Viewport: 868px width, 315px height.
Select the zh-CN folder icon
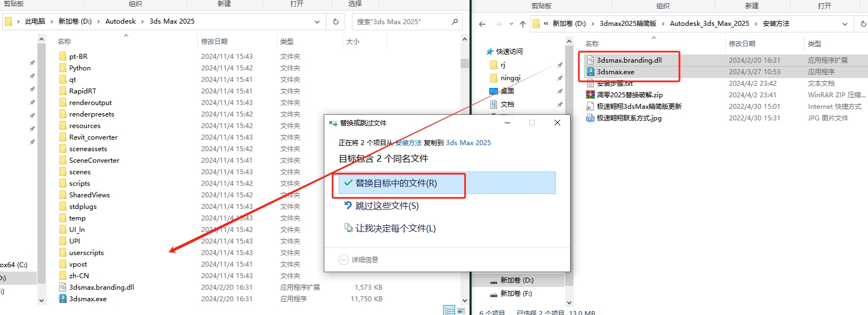pyautogui.click(x=63, y=275)
